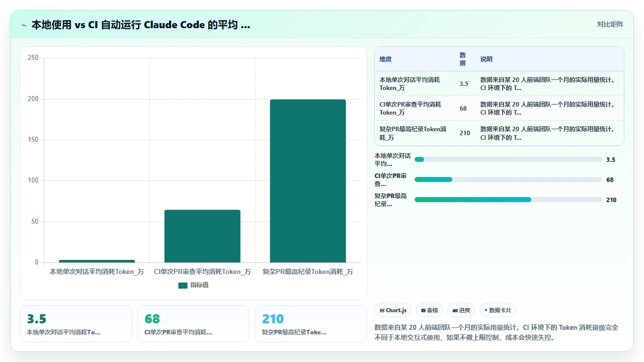The width and height of the screenshot is (644, 362).
Task: Click the 对比矩阵 label in header
Action: coord(610,24)
